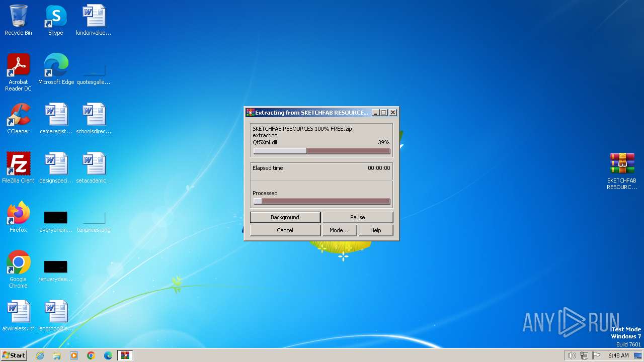Click the Processed label

pos(265,193)
